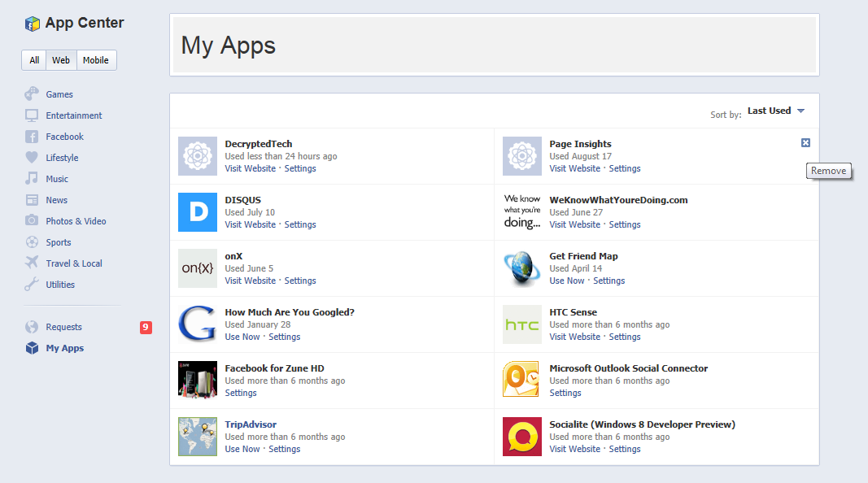Click the DecryptedTech app icon
The width and height of the screenshot is (868, 483).
[198, 156]
